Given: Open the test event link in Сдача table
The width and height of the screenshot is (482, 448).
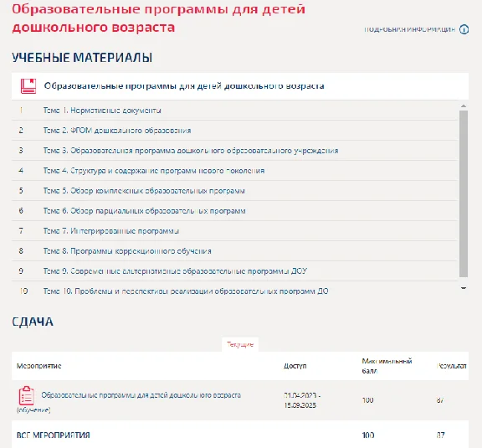Looking at the screenshot, I should coord(141,395).
